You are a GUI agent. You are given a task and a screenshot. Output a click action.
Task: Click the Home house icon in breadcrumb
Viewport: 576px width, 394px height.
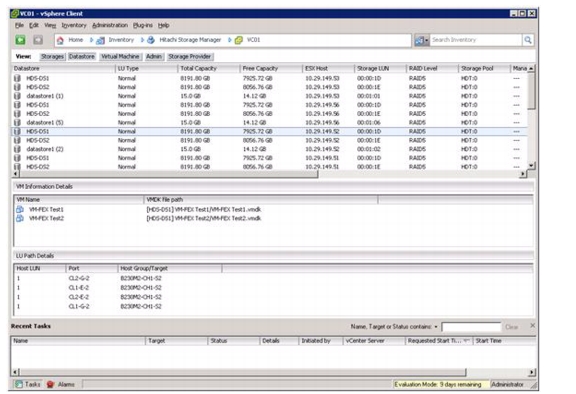(60, 40)
